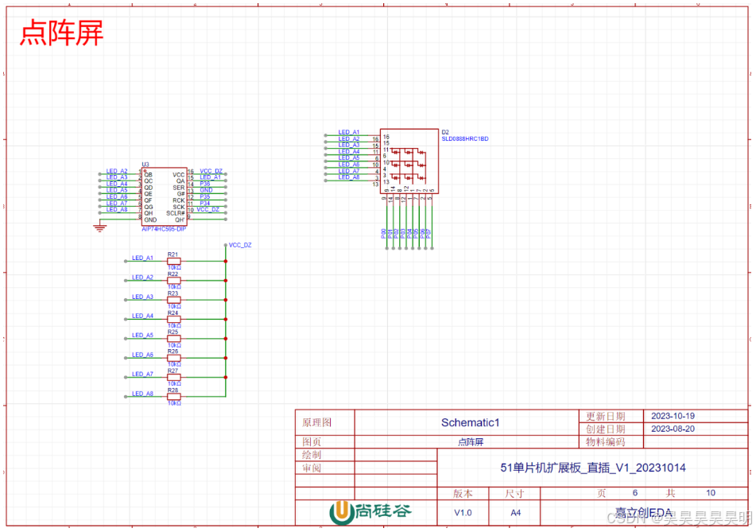Click the U3 designator text
The height and width of the screenshot is (532, 756).
click(x=145, y=165)
